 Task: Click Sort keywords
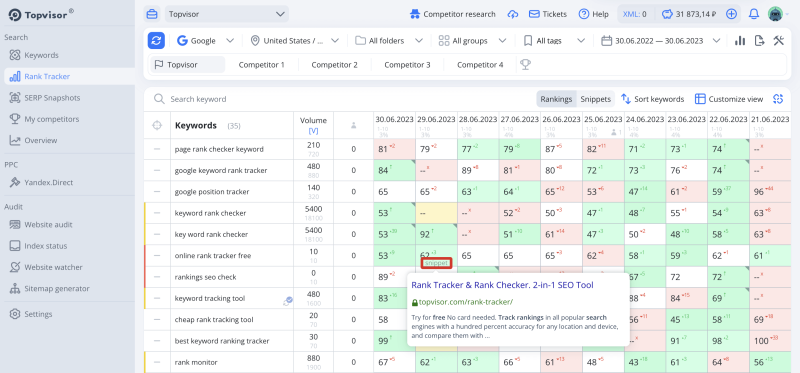coord(653,99)
